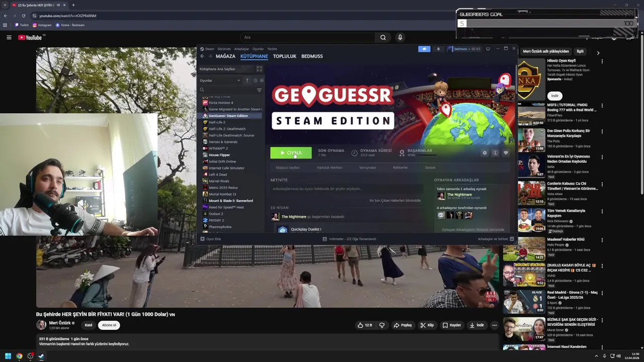This screenshot has height=362, width=644.
Task: Reload the Chrome page
Action: pos(23,16)
